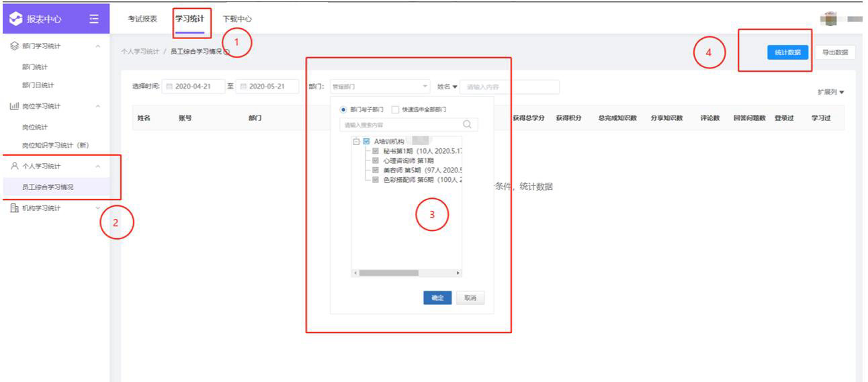Toggle the A培训机构 checkbox
Image resolution: width=868 pixels, height=382 pixels.
pos(366,142)
